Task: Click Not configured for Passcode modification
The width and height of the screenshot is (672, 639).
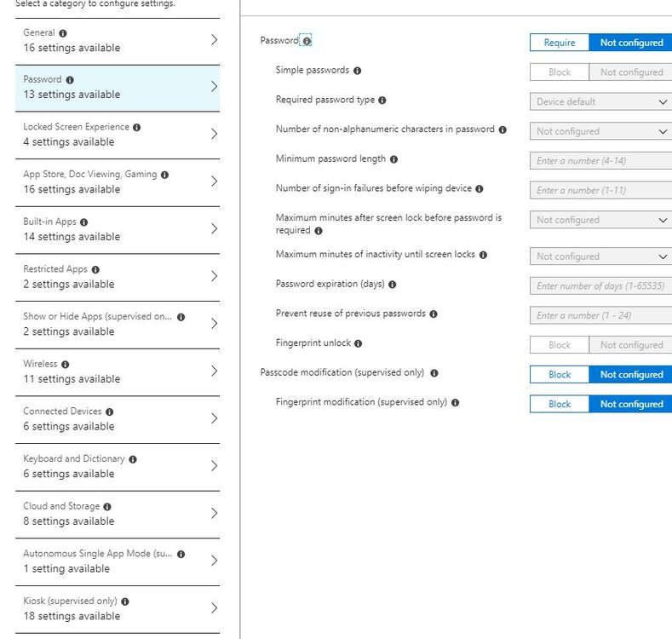Action: tap(631, 374)
